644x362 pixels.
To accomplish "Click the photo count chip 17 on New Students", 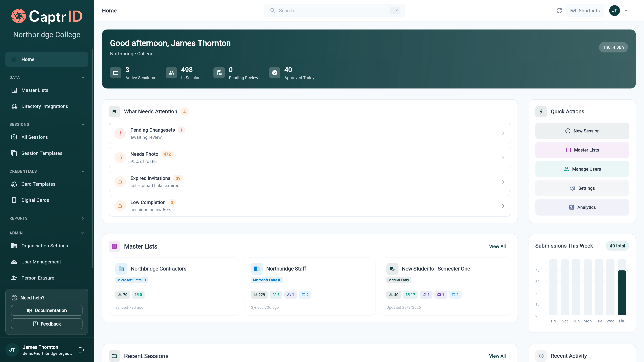I will pos(410,295).
